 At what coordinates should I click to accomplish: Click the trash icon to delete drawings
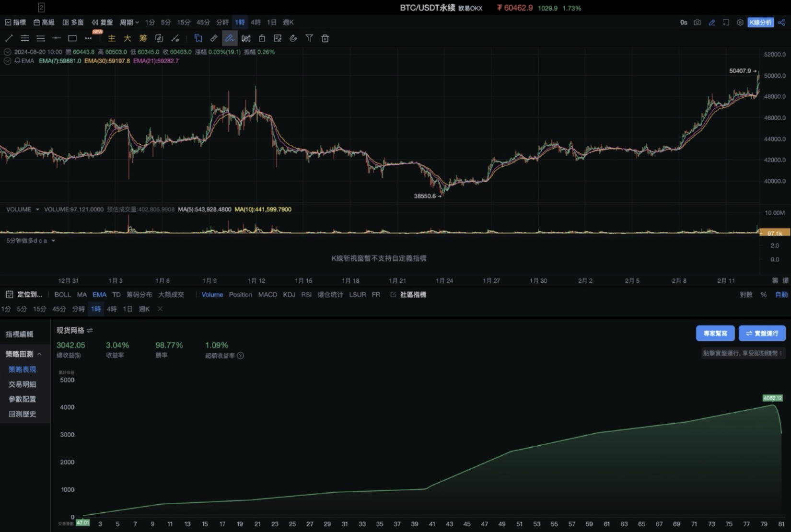click(x=325, y=38)
